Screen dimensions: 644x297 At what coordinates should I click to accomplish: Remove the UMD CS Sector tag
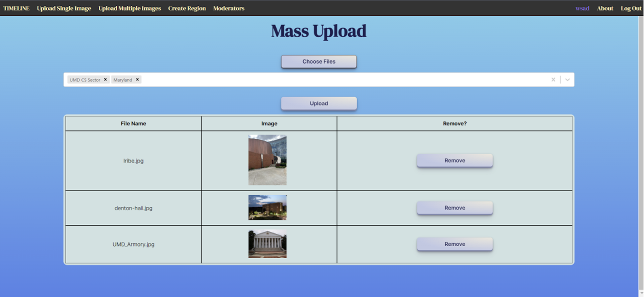pos(105,79)
